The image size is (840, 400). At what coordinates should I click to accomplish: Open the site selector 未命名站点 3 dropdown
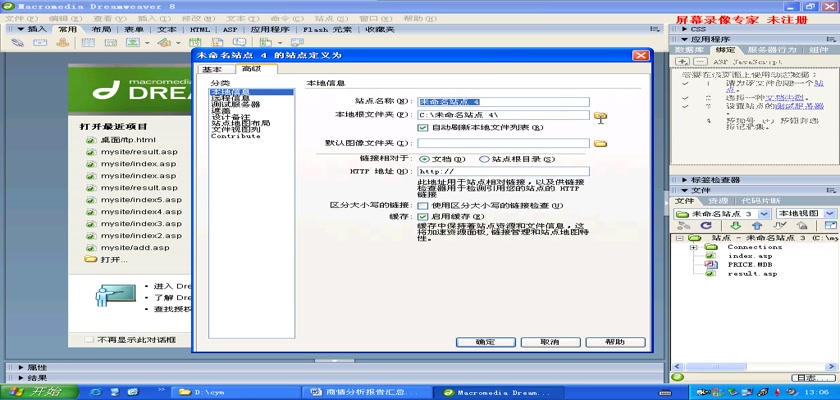point(764,214)
